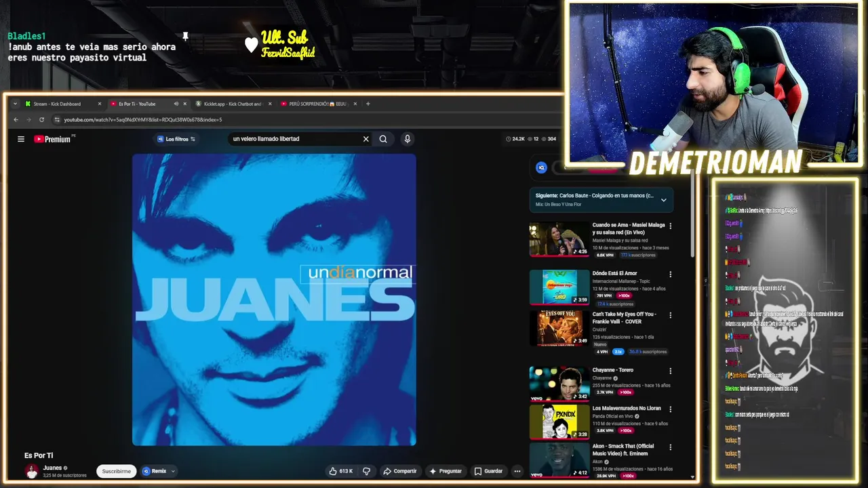Share the video with Compartir
Image resolution: width=868 pixels, height=488 pixels.
click(x=399, y=471)
